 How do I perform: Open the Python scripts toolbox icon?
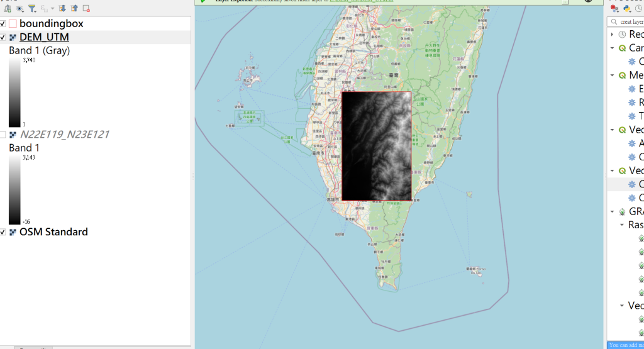coord(627,8)
